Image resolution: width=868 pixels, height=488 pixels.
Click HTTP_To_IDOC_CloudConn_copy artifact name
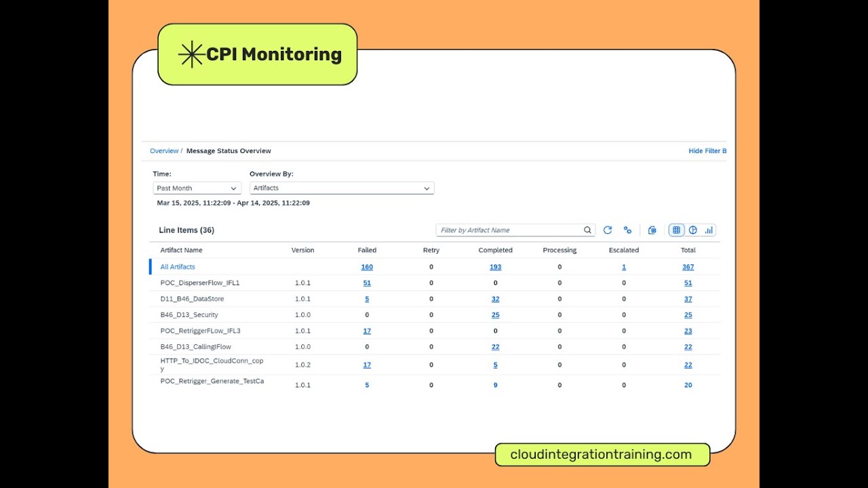(212, 365)
